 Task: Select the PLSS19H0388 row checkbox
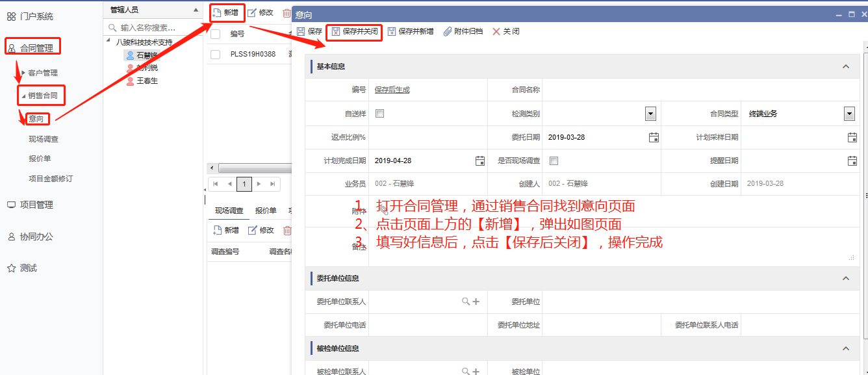click(x=215, y=55)
